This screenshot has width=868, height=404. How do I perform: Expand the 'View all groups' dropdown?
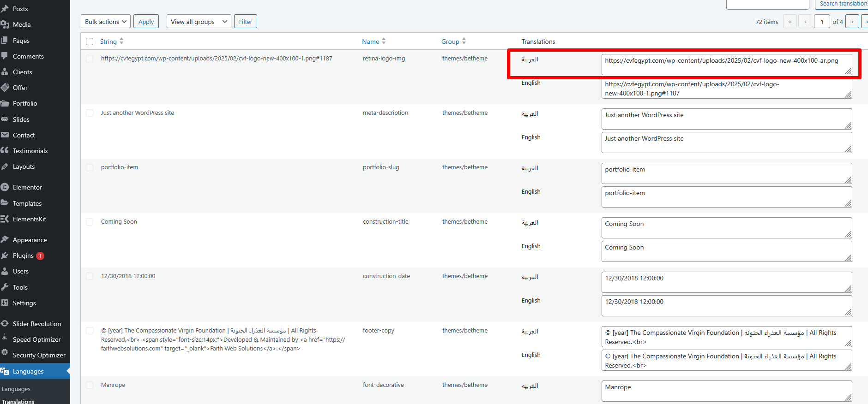point(199,22)
